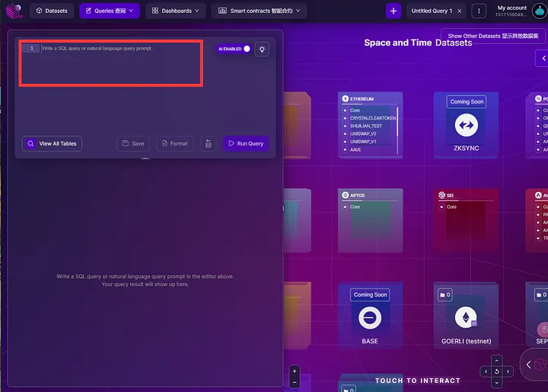
Task: Click the ZKSYNC logo icon
Action: click(x=466, y=126)
